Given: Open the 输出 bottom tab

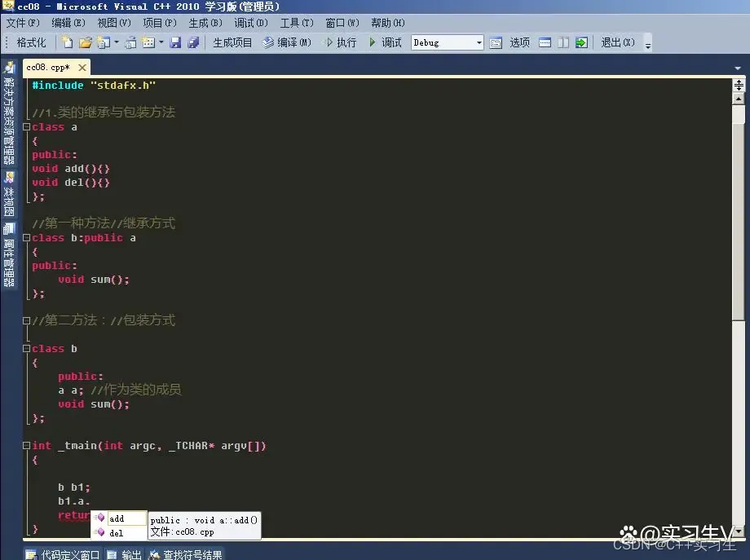Looking at the screenshot, I should pos(124,555).
